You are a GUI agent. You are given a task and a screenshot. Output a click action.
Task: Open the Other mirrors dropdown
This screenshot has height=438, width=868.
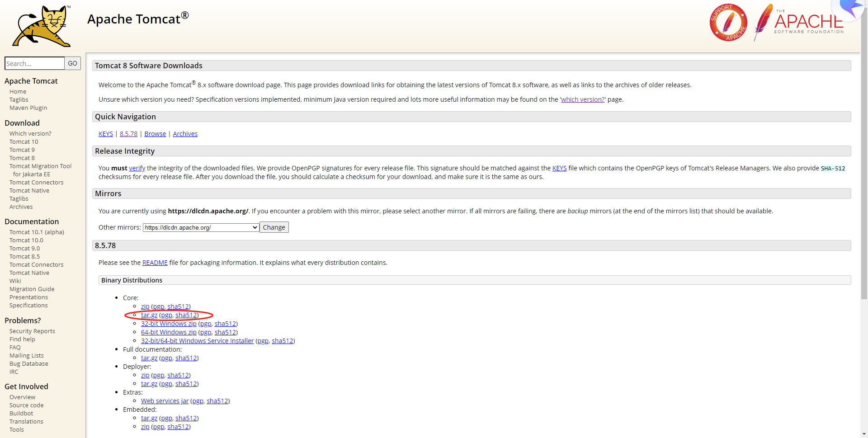pos(201,227)
